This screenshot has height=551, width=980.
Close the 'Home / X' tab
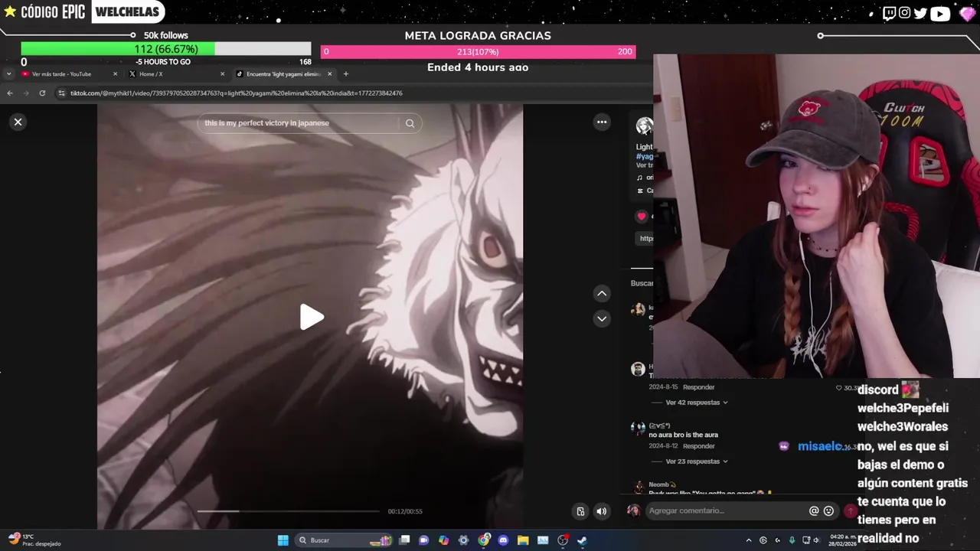(x=223, y=74)
